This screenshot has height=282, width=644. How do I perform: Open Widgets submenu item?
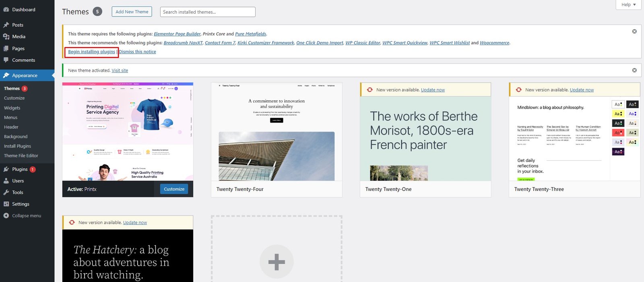(12, 108)
